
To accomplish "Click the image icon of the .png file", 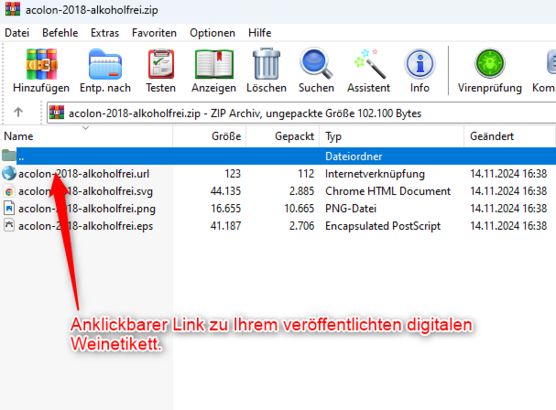I will pyautogui.click(x=9, y=208).
